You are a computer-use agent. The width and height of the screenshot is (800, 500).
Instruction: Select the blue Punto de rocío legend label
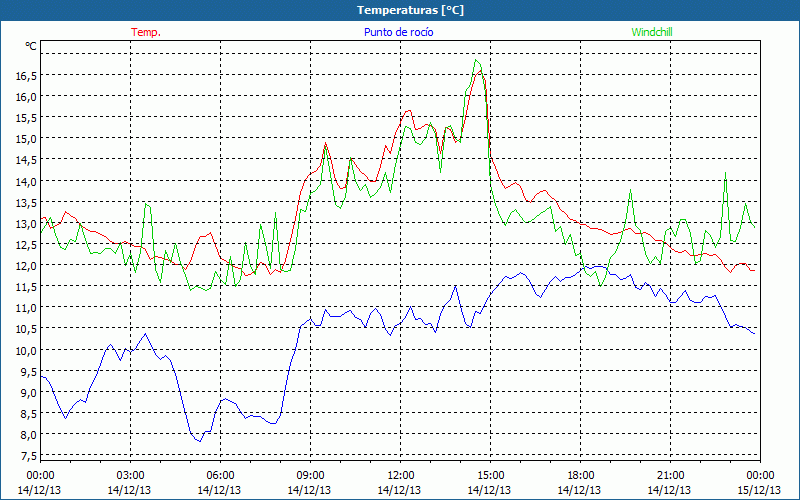click(398, 32)
